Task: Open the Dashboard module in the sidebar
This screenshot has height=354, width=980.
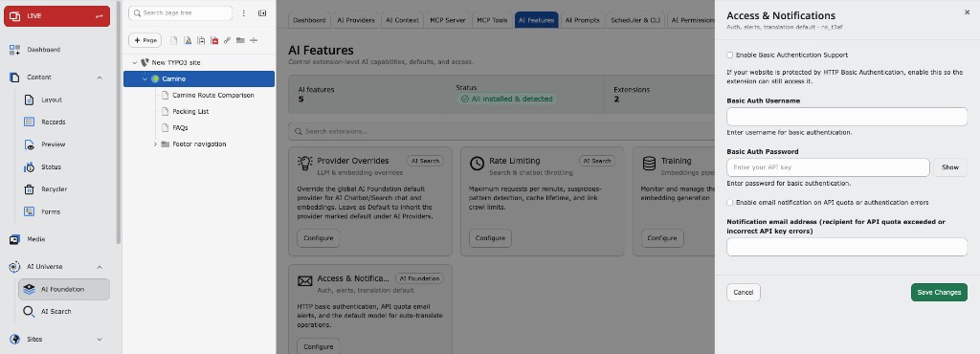Action: [43, 50]
